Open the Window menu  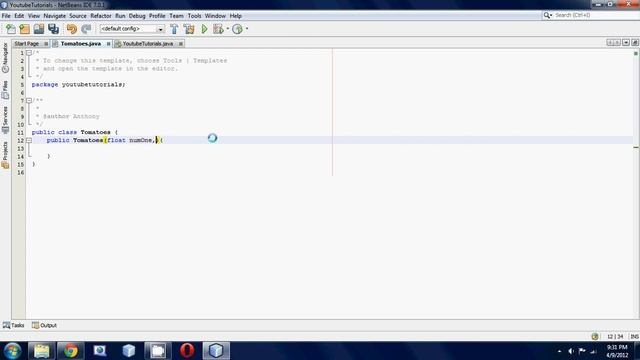tap(215, 16)
